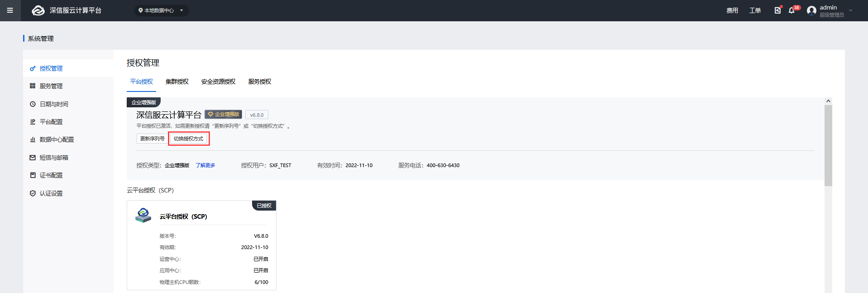Expand the admin account dropdown arrow
The image size is (868, 293).
(x=850, y=10)
